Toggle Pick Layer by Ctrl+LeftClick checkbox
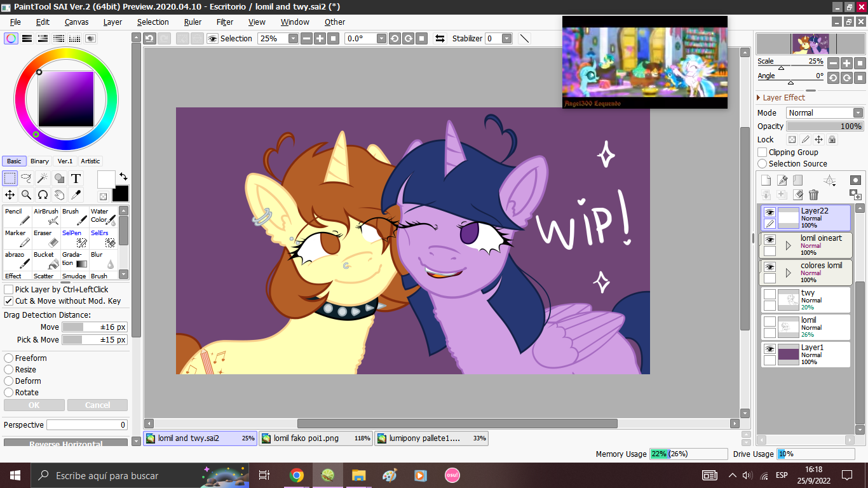868x488 pixels. (8, 290)
